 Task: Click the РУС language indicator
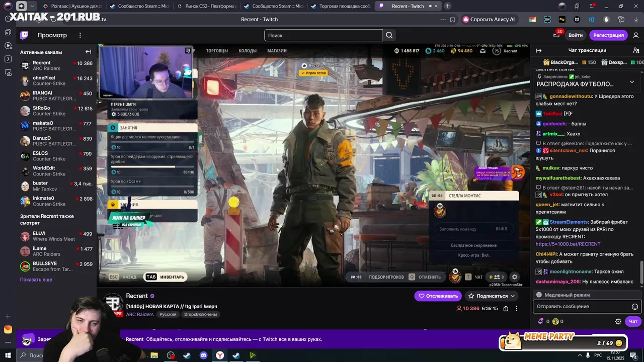point(598,355)
